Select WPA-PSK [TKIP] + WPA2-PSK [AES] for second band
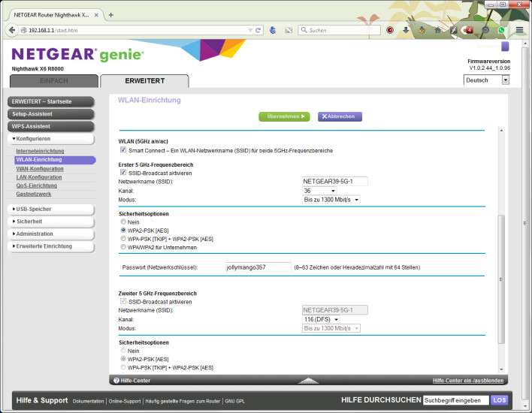 123,367
